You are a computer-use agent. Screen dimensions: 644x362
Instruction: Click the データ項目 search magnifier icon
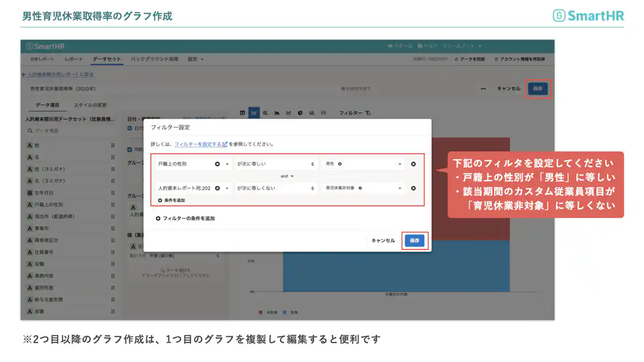(30, 131)
